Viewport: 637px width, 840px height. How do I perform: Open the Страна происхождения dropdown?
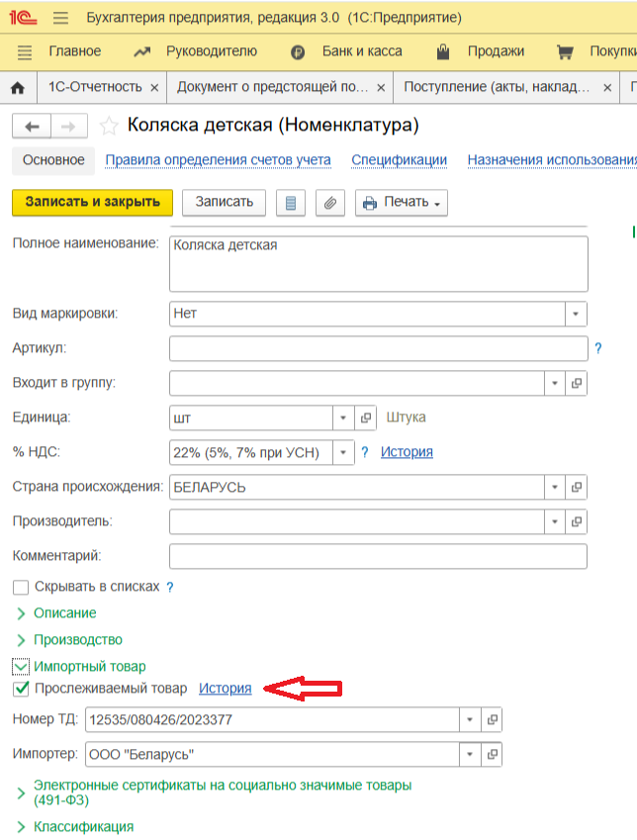click(x=555, y=487)
